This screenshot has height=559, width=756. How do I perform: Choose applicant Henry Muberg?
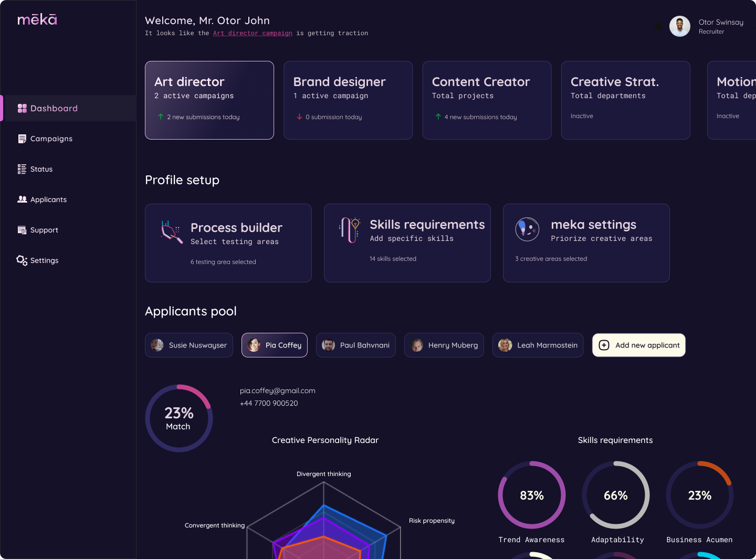pos(444,345)
